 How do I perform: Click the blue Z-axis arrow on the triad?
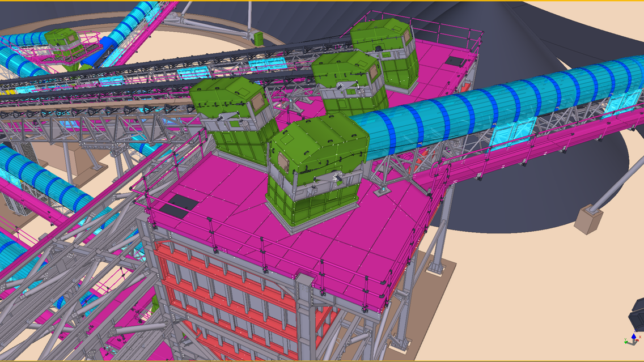[633, 335]
